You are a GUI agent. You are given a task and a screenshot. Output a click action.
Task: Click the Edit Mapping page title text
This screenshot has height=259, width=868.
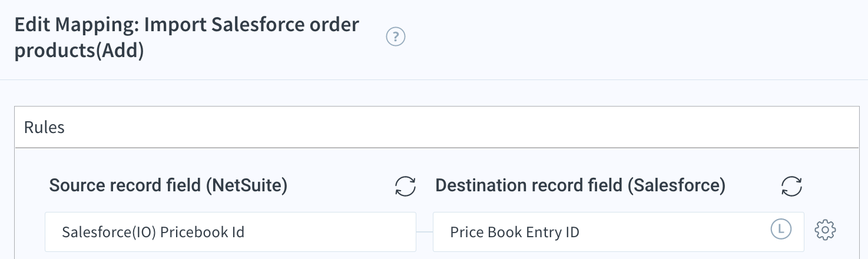click(x=187, y=38)
